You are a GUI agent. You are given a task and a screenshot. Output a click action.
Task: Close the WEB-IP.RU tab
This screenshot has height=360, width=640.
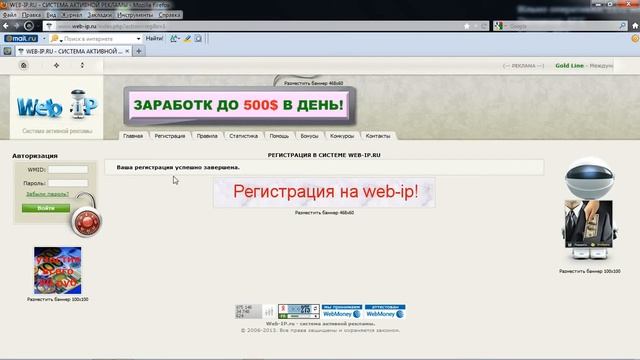pos(127,51)
